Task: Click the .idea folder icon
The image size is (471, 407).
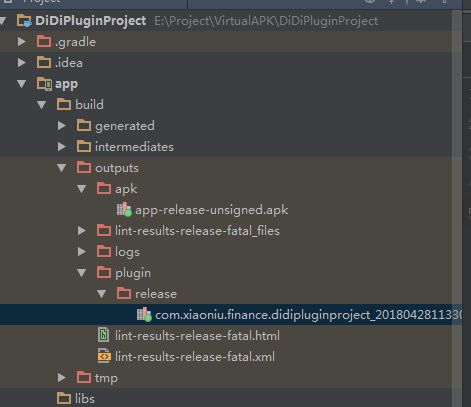Action: tap(44, 63)
